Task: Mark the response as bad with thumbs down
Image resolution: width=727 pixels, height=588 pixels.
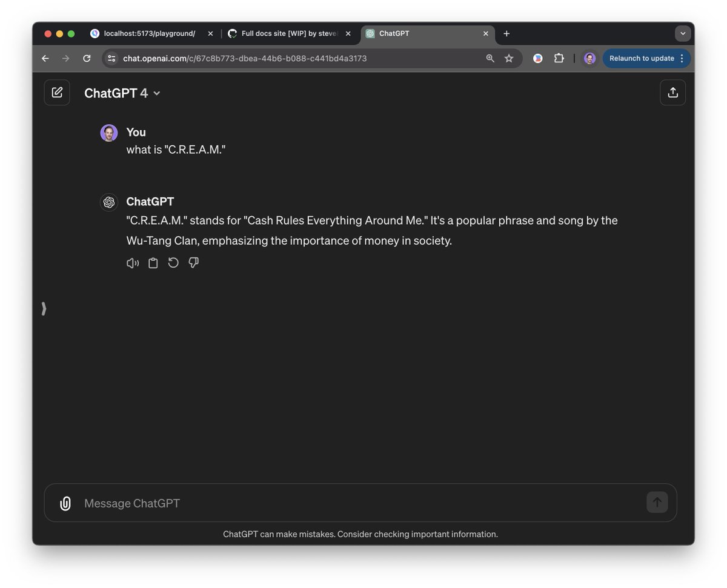Action: (x=194, y=263)
